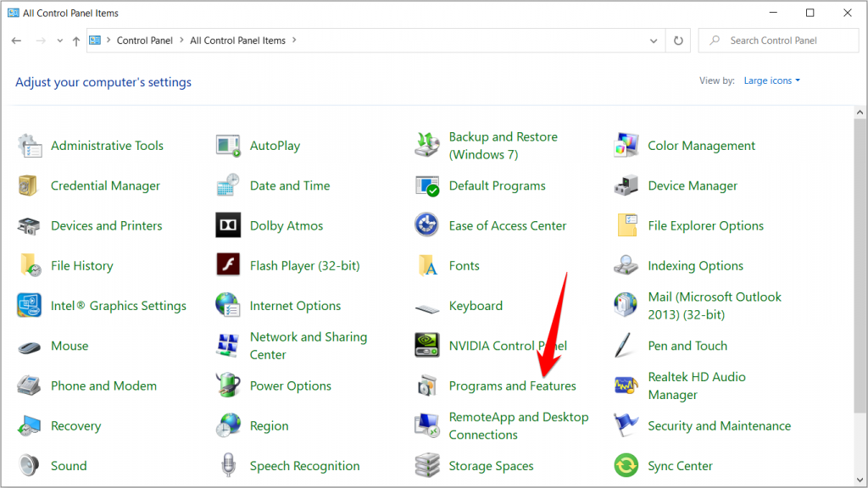The image size is (868, 488).
Task: Click the Phone and Modem icon
Action: (x=29, y=385)
